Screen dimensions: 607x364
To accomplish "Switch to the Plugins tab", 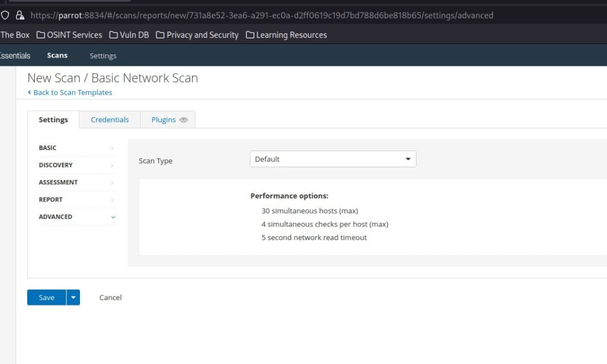I will [168, 120].
